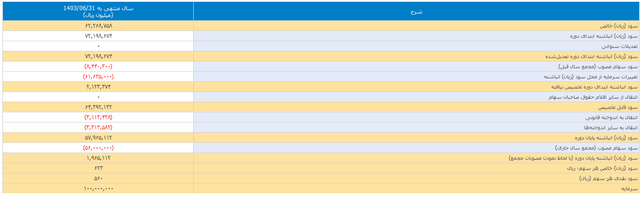Select the zero value for تعدیلات سنواتی
The image size is (644, 199).
coord(98,46)
